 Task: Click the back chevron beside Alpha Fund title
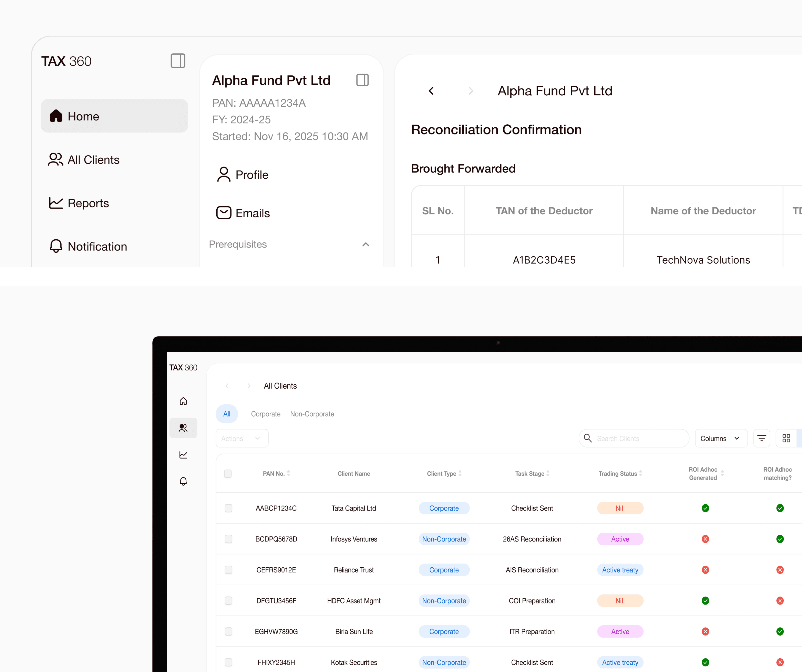click(431, 91)
